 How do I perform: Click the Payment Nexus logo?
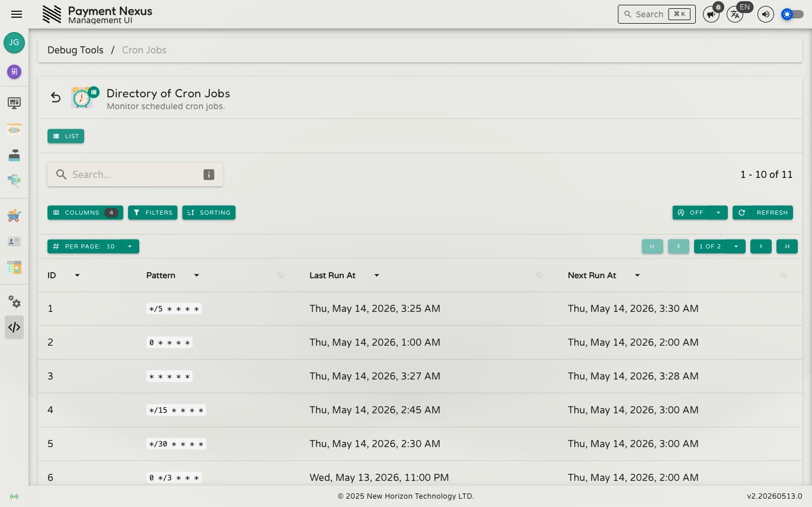[x=52, y=14]
